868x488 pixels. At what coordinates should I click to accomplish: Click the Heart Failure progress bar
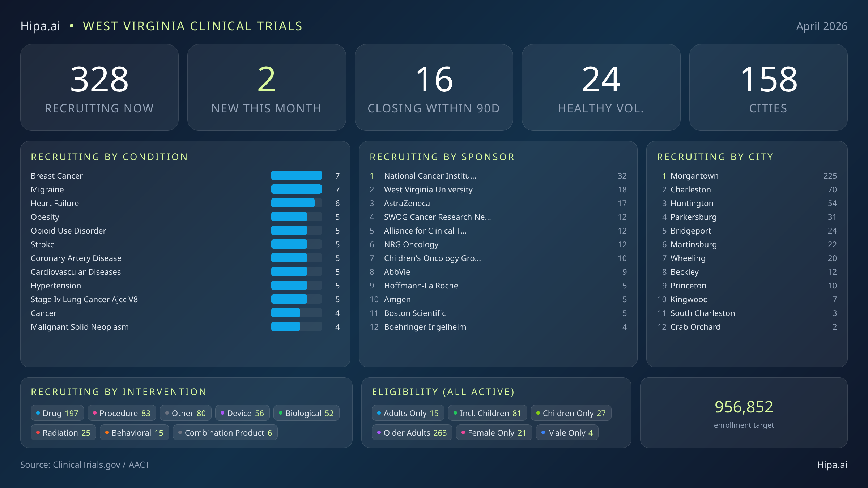pos(297,203)
